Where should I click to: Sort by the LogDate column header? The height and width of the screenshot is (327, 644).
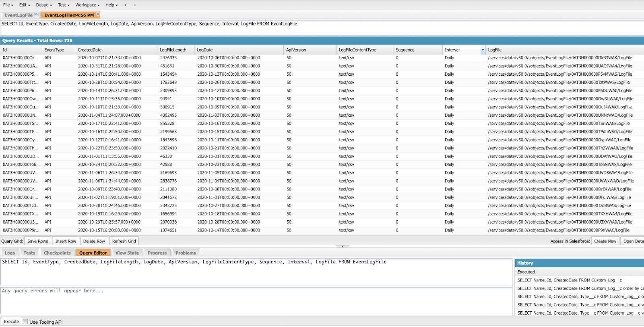[239, 50]
